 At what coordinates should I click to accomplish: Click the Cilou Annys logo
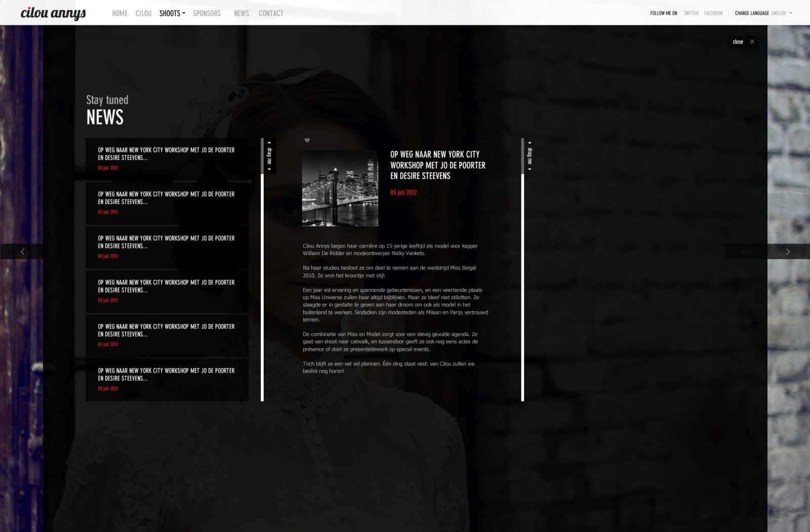[53, 13]
